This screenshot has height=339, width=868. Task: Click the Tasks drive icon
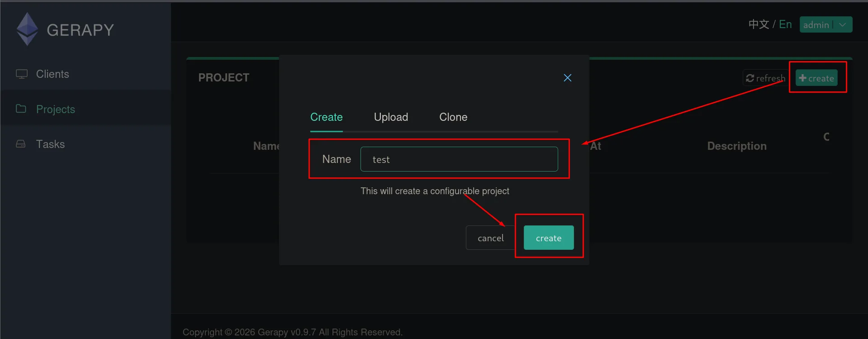[x=21, y=144]
